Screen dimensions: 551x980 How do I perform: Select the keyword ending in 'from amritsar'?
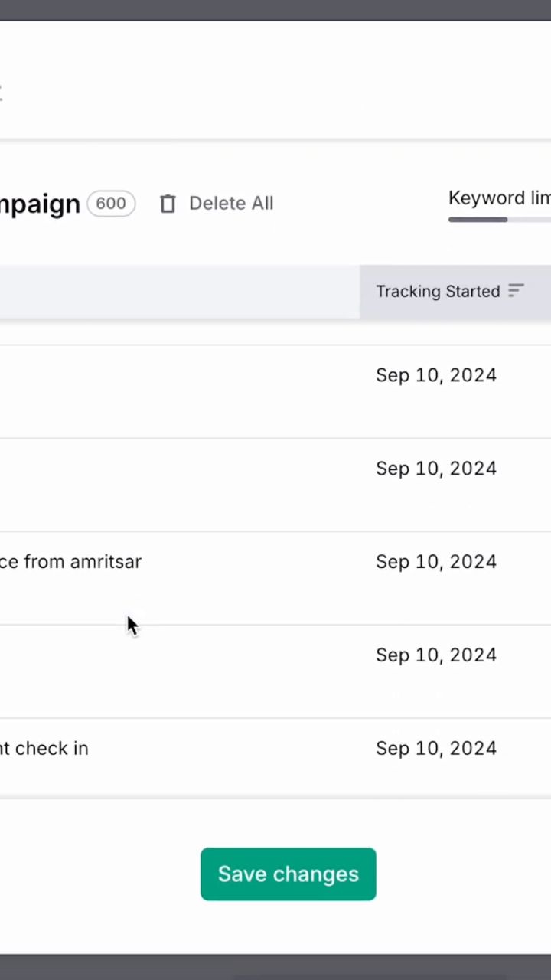coord(71,562)
